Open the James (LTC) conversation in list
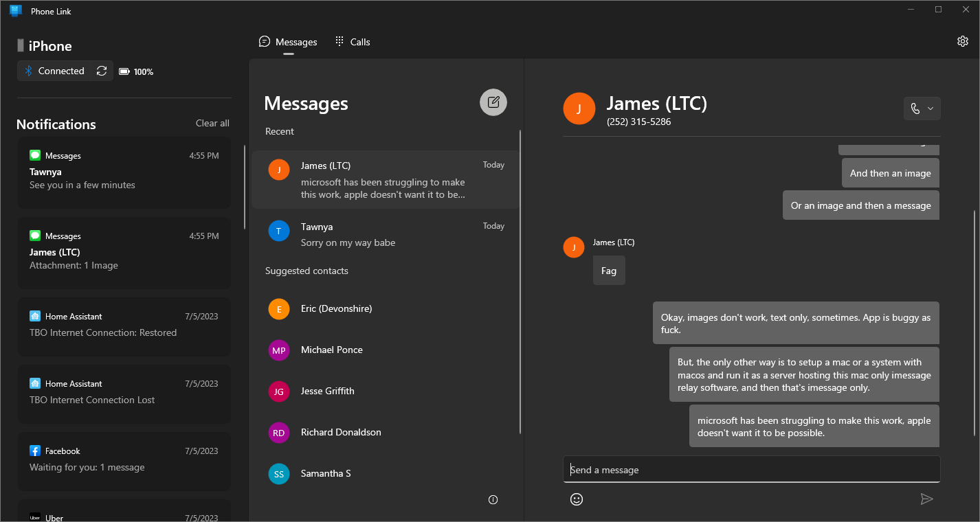The height and width of the screenshot is (522, 980). [x=385, y=179]
